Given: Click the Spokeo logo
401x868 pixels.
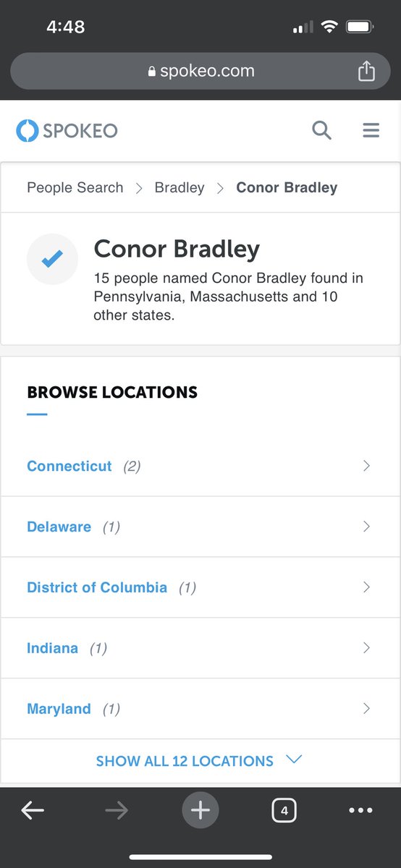Looking at the screenshot, I should (67, 130).
